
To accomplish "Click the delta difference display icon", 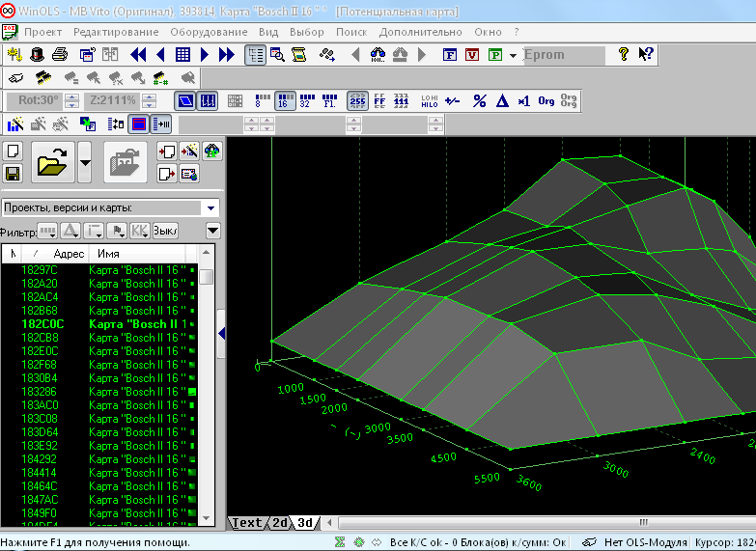I will coord(502,100).
